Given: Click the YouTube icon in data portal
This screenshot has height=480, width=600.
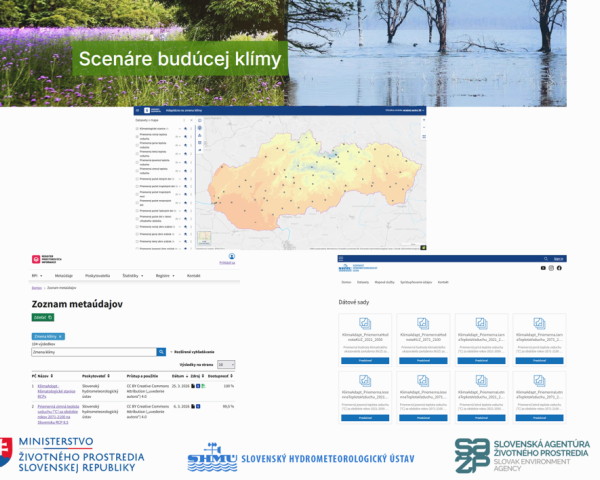Looking at the screenshot, I should pyautogui.click(x=543, y=268).
